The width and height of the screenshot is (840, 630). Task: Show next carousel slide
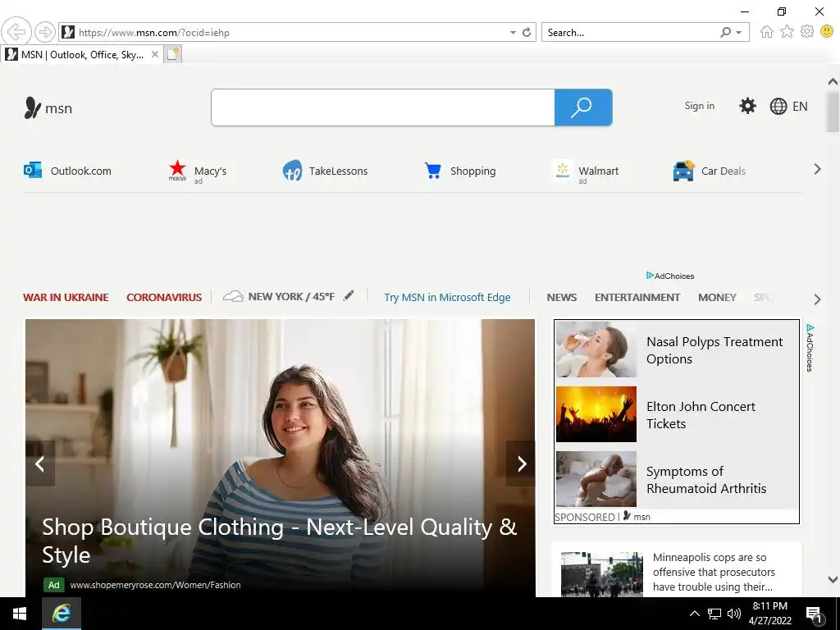coord(521,463)
